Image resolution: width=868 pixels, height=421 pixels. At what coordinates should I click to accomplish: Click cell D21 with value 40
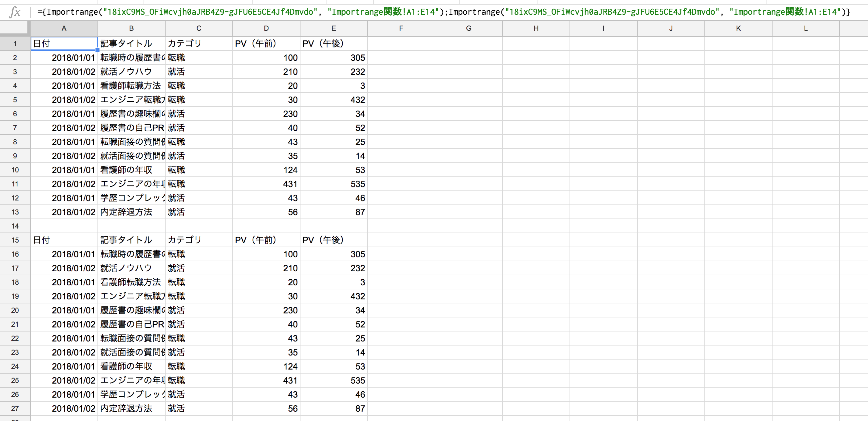[x=266, y=324]
